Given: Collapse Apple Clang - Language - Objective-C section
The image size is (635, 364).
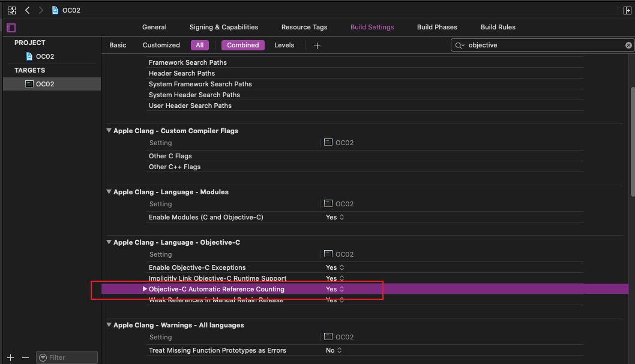Looking at the screenshot, I should pos(109,242).
